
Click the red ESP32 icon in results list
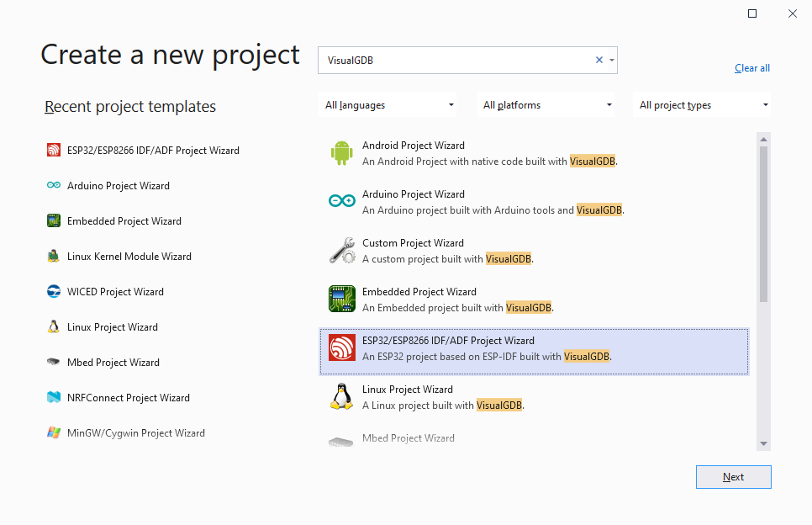coord(342,347)
